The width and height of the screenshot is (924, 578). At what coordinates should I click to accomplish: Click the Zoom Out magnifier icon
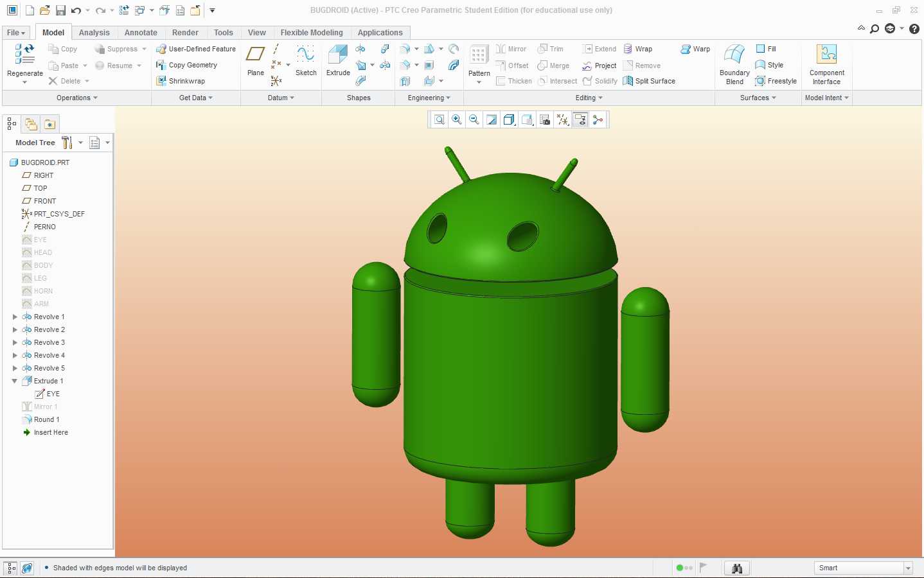(x=474, y=119)
